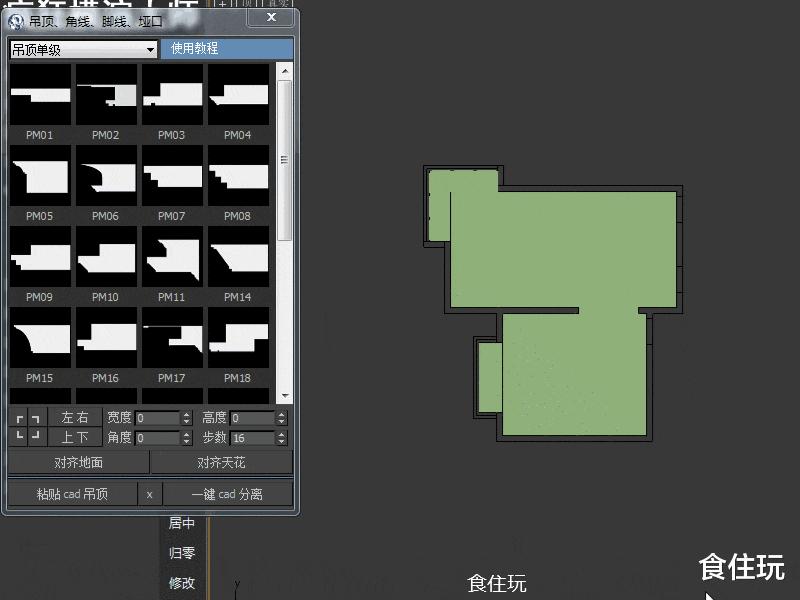Viewport: 800px width, 600px height.
Task: Choose 居中 from the menu
Action: (x=183, y=523)
